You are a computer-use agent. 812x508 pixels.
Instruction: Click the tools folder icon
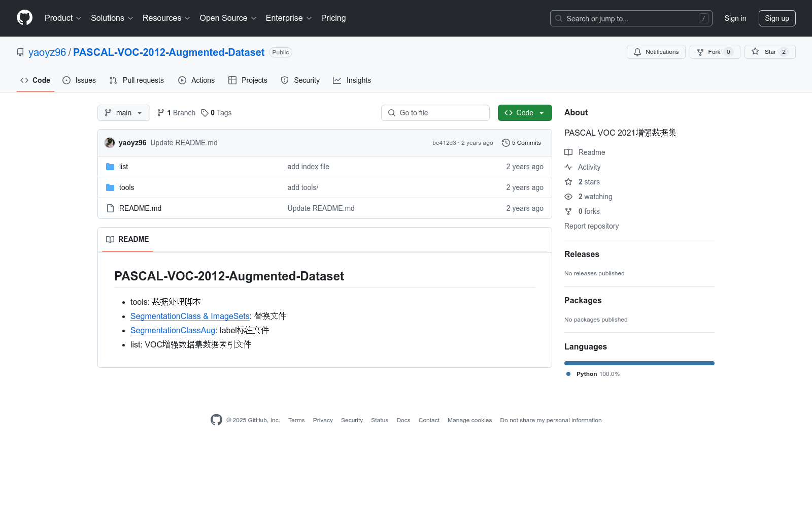point(110,187)
